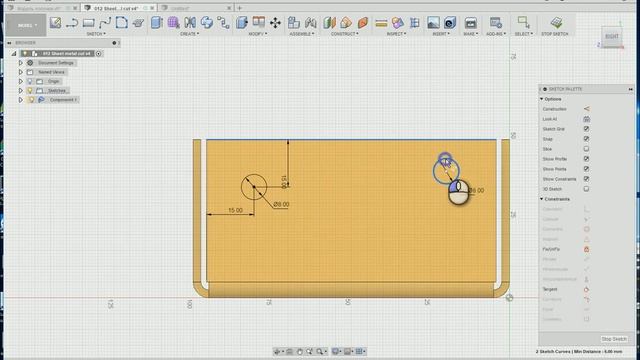Image resolution: width=640 pixels, height=360 pixels.
Task: Open the Modify menu dropdown
Action: pos(258,34)
